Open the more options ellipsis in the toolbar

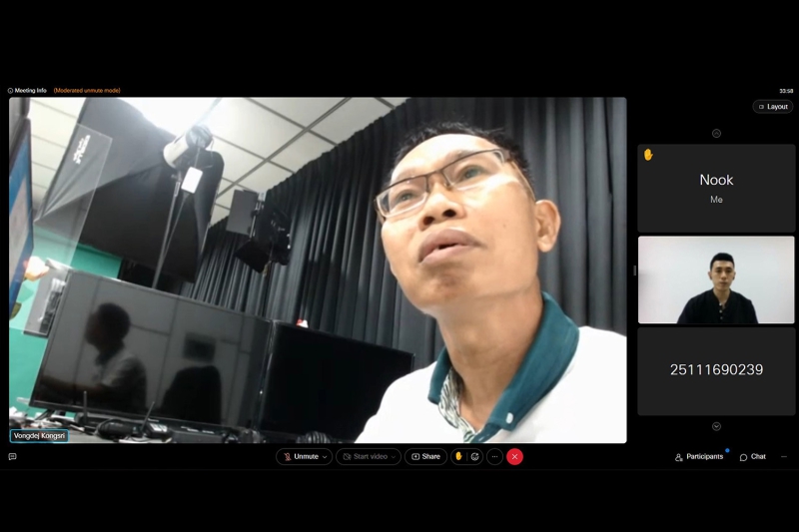pos(494,456)
